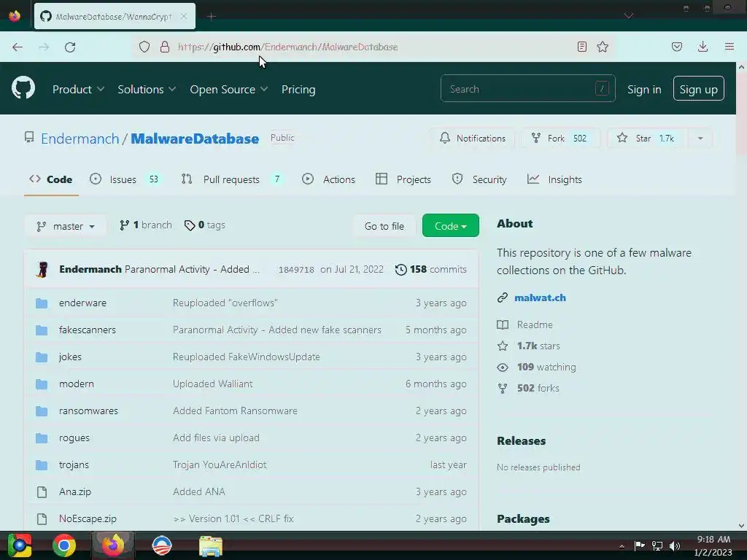Open the list all tabs chevron
Screen dimensions: 747x560
pos(629,16)
